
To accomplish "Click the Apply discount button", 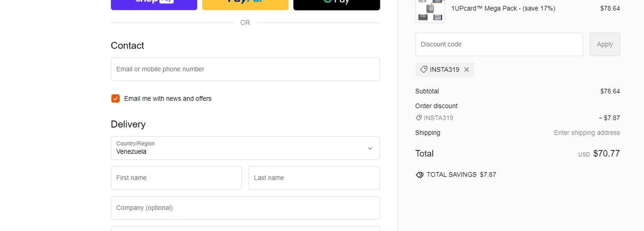I will (x=605, y=44).
